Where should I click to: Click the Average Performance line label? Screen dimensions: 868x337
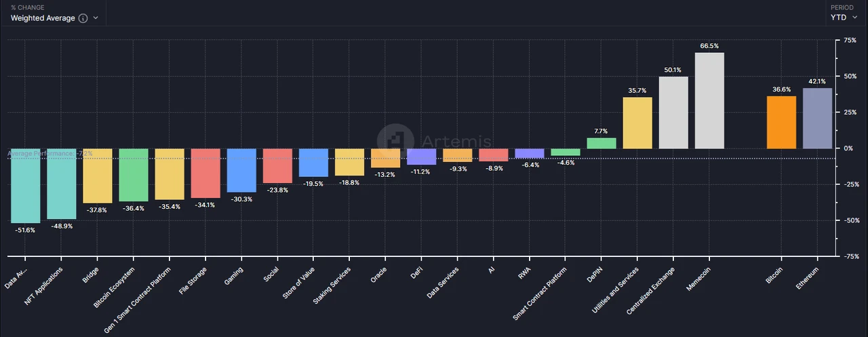click(x=50, y=154)
